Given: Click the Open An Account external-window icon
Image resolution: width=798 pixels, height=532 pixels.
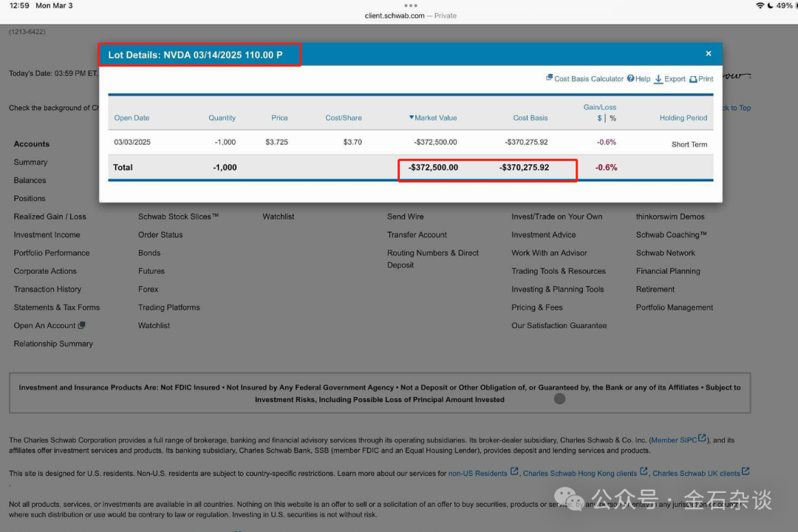Looking at the screenshot, I should coord(81,325).
